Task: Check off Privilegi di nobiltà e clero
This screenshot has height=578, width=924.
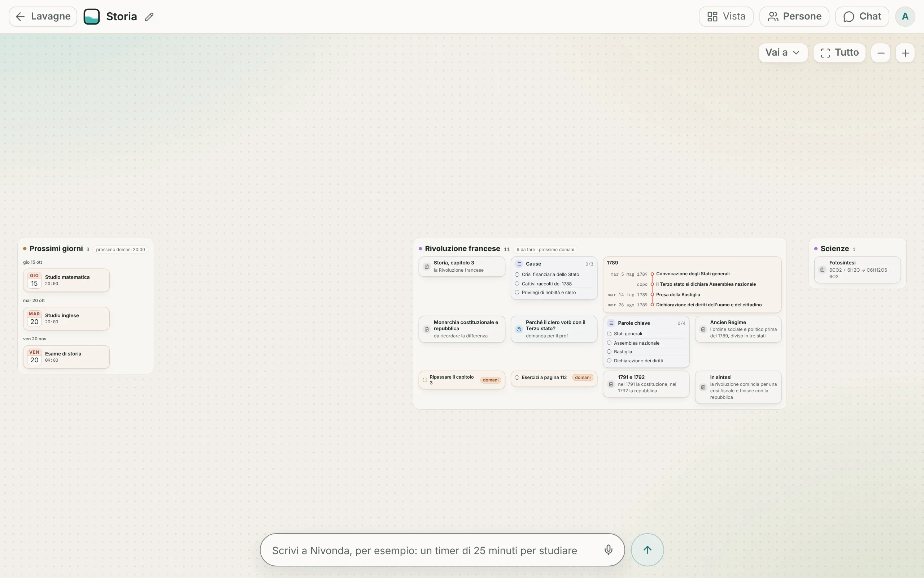Action: (517, 293)
